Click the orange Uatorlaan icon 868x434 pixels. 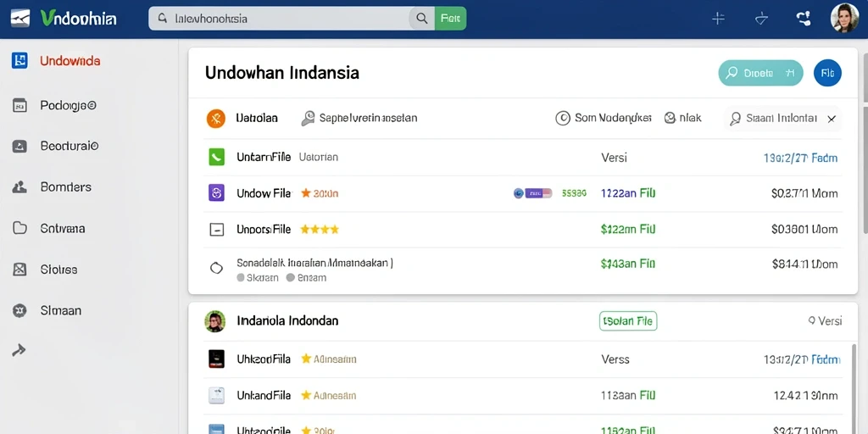click(x=216, y=119)
